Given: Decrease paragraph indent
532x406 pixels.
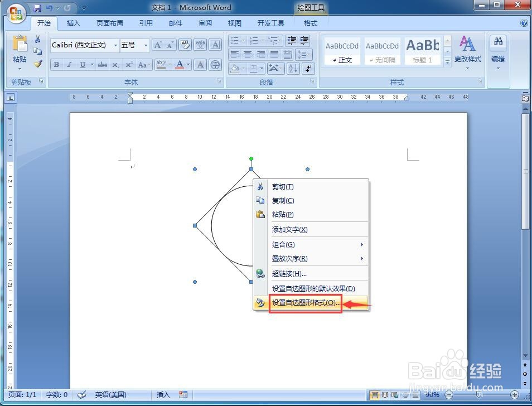Looking at the screenshot, I should 292,41.
